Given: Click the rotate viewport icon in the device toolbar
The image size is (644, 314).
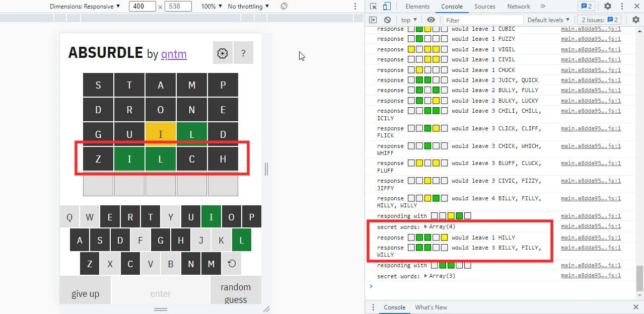Looking at the screenshot, I should click(284, 7).
